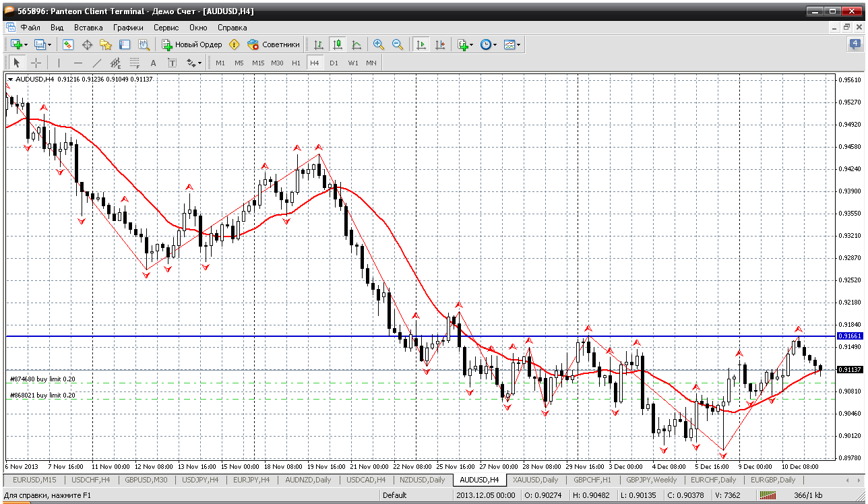This screenshot has width=868, height=504.
Task: Pick the trendline drawing tool
Action: (x=96, y=63)
